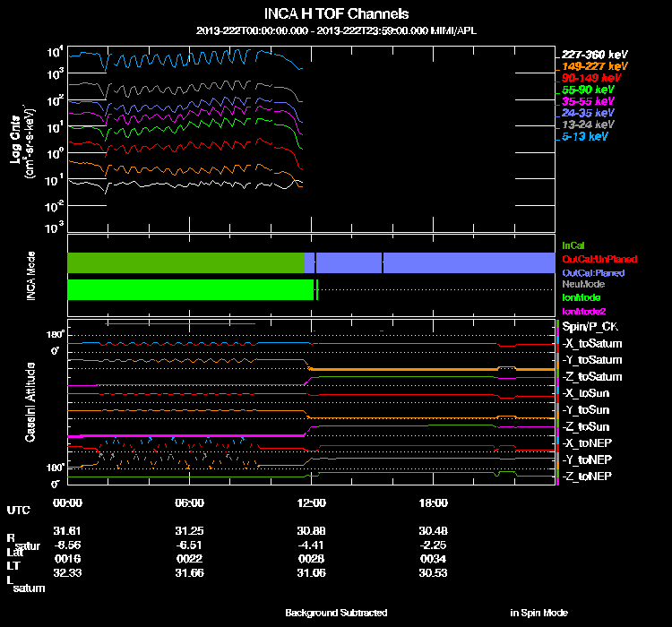Click the 'INCA Mode' panel axis label
672x627 pixels.
[30, 276]
